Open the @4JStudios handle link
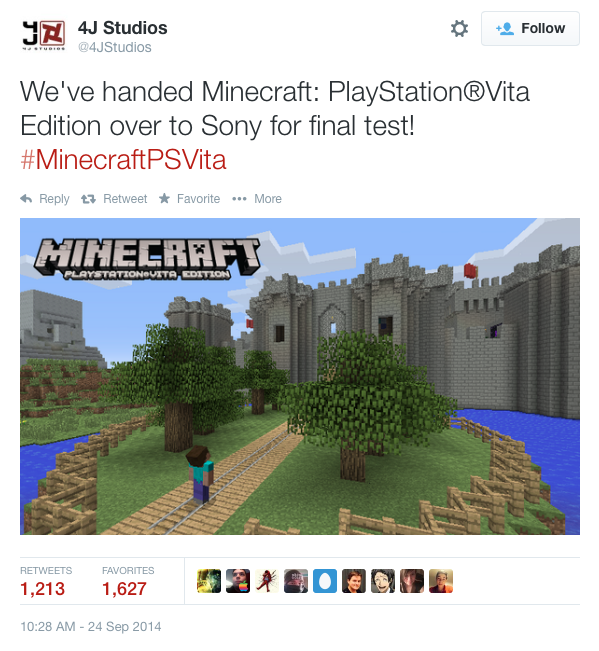The width and height of the screenshot is (599, 651). tap(115, 47)
